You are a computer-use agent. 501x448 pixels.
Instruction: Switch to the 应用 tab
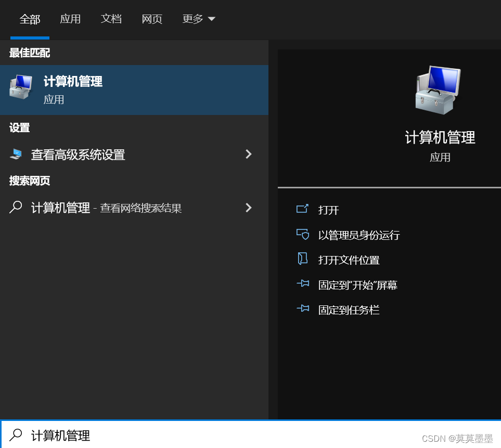tap(70, 19)
